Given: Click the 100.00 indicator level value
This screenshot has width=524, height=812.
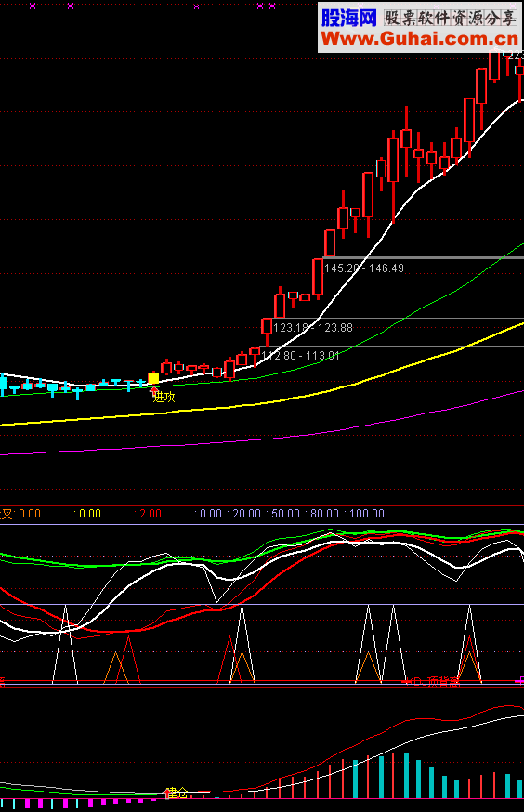Looking at the screenshot, I should click(x=367, y=514).
